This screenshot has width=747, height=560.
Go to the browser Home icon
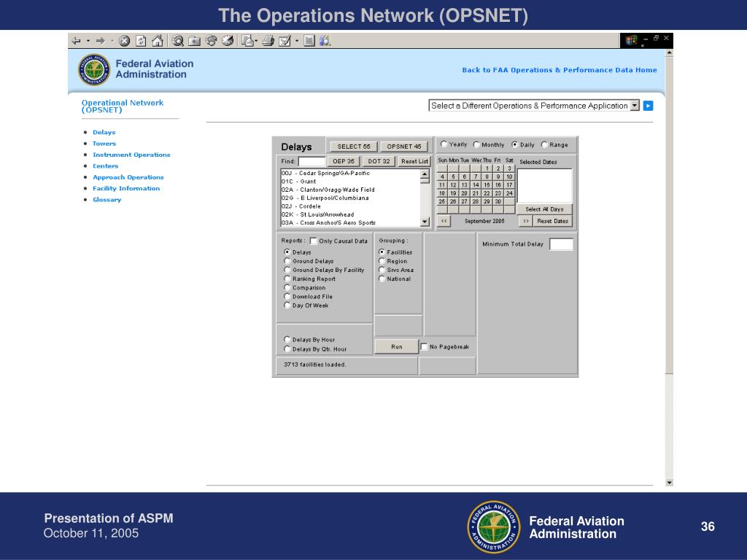point(157,41)
